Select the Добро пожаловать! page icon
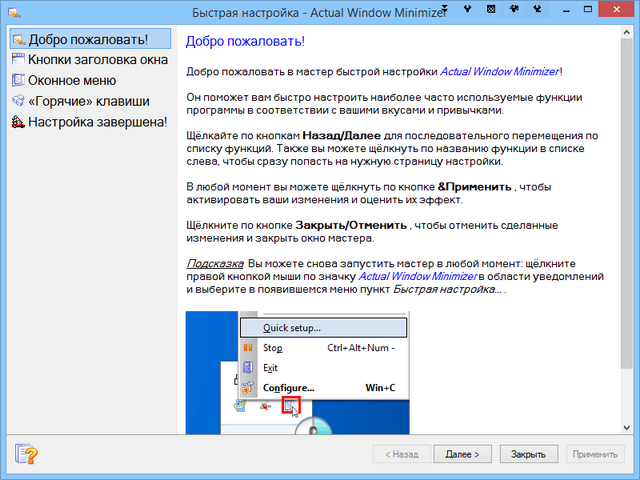This screenshot has width=640, height=480. tap(18, 40)
